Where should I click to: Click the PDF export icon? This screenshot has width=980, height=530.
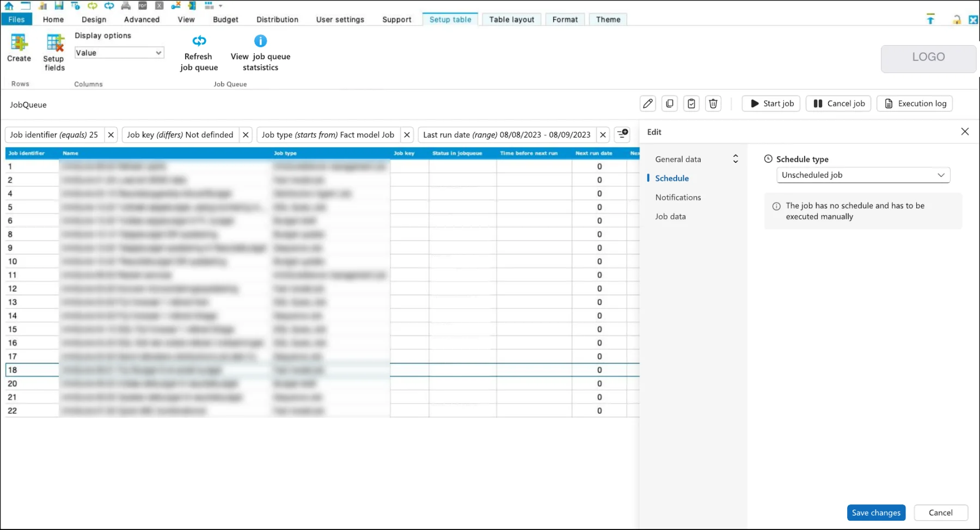pos(143,5)
